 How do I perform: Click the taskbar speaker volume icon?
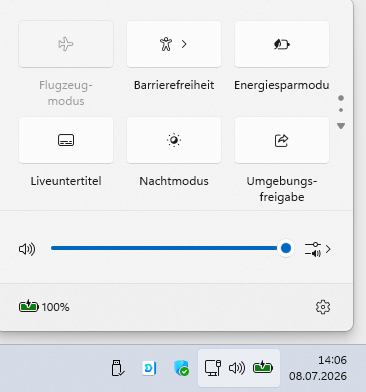pos(237,368)
